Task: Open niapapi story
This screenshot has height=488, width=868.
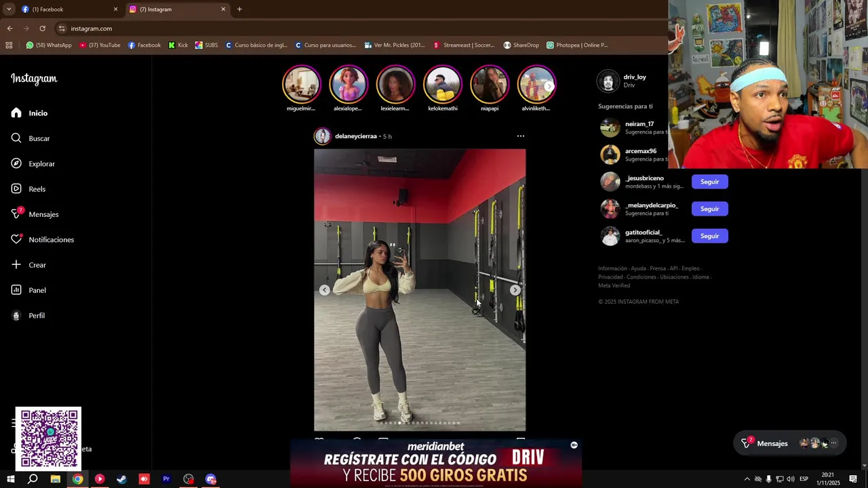Action: tap(490, 89)
